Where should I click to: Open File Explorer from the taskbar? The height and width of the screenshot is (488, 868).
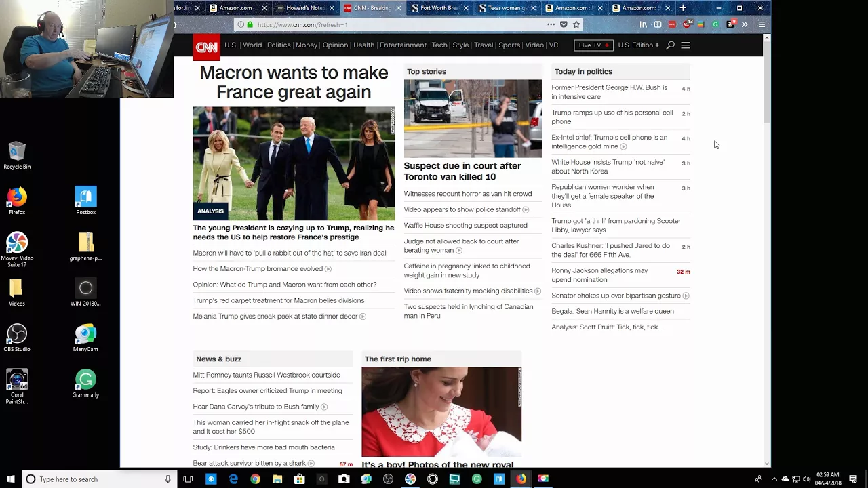[x=277, y=479]
